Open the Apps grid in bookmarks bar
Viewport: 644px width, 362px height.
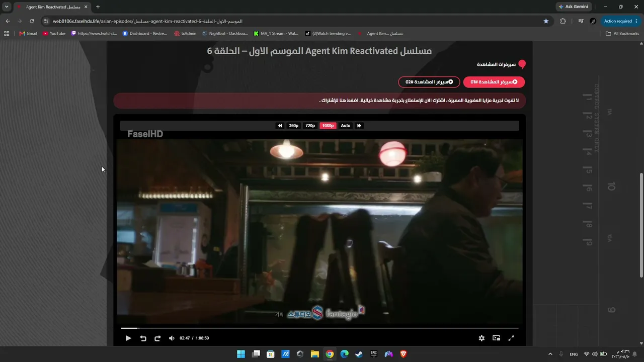pyautogui.click(x=7, y=34)
